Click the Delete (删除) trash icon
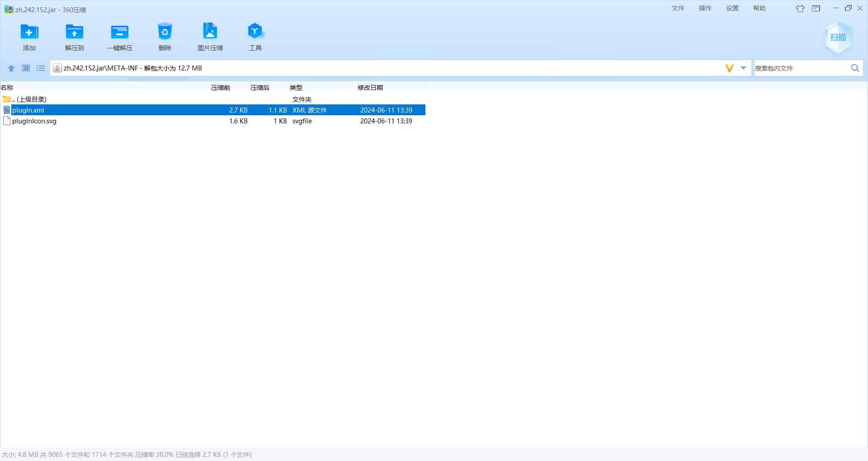This screenshot has width=868, height=461. tap(165, 33)
